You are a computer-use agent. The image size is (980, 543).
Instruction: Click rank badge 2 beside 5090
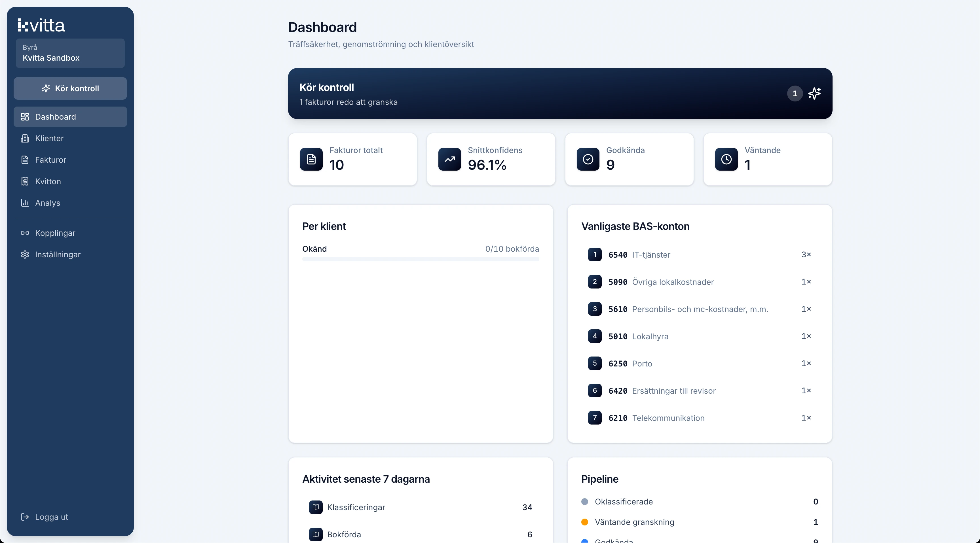[x=595, y=282]
